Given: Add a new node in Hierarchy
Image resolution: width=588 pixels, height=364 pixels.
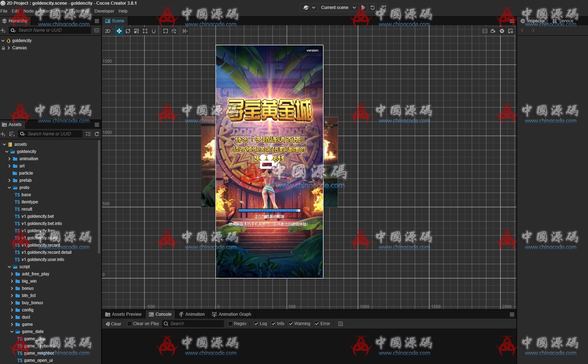Looking at the screenshot, I should point(3,30).
